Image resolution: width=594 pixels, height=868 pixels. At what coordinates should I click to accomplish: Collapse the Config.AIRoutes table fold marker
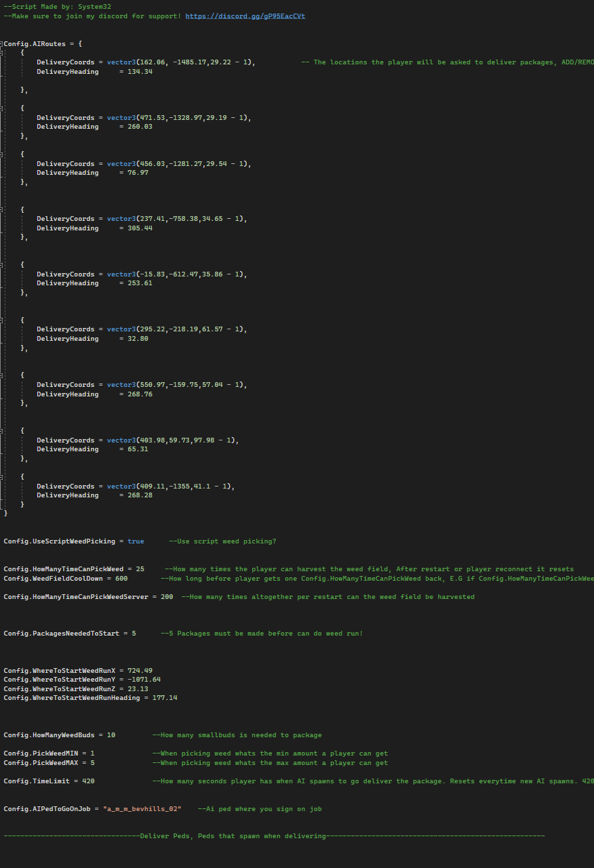pyautogui.click(x=2, y=43)
